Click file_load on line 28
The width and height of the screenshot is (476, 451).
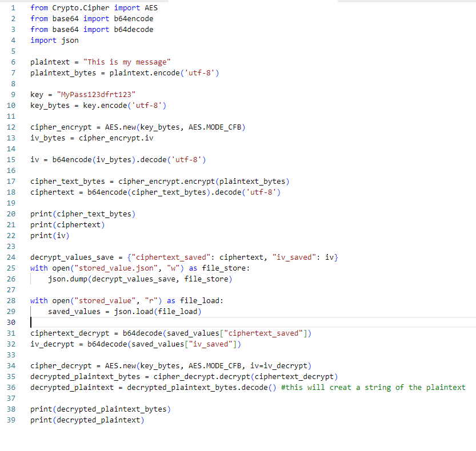199,301
